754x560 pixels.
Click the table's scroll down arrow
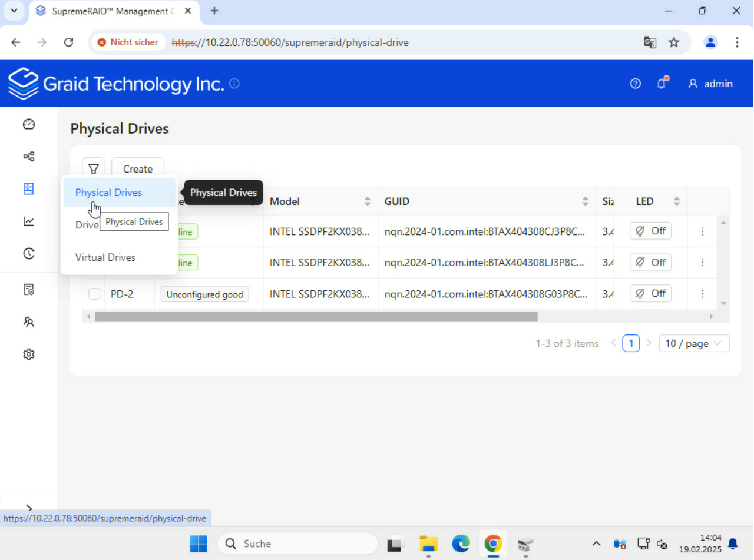(x=724, y=303)
